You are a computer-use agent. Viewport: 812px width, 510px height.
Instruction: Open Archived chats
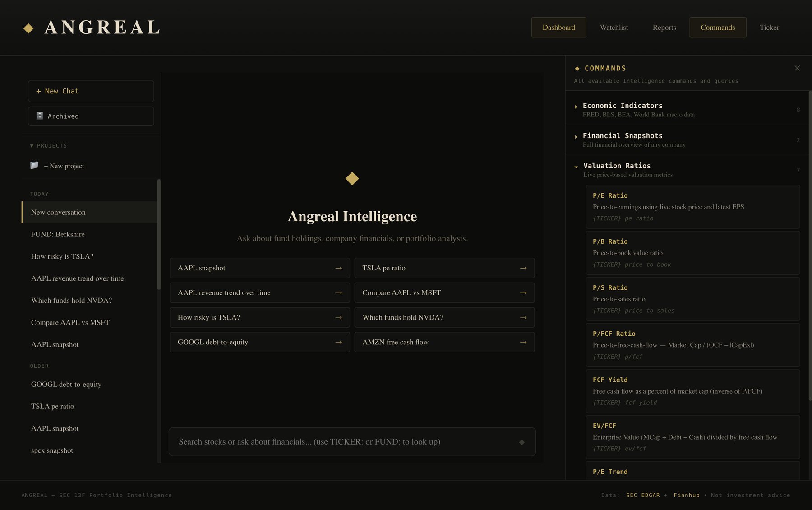91,116
